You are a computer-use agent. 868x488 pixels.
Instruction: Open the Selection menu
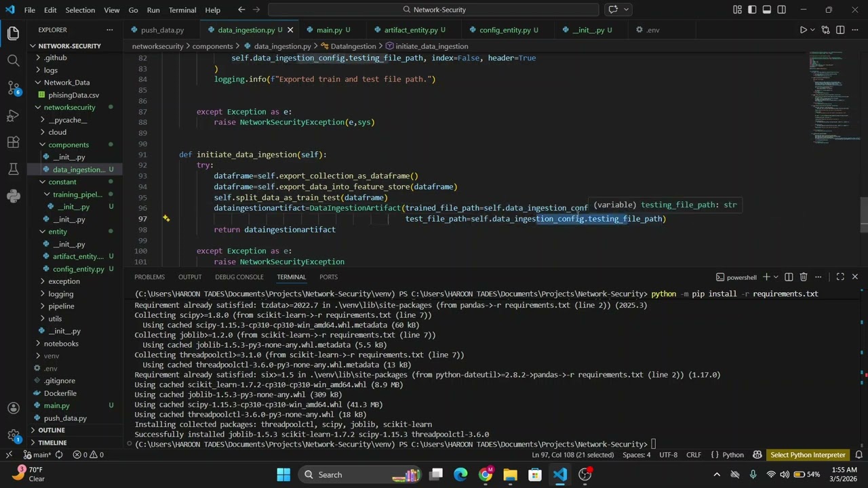(x=80, y=10)
